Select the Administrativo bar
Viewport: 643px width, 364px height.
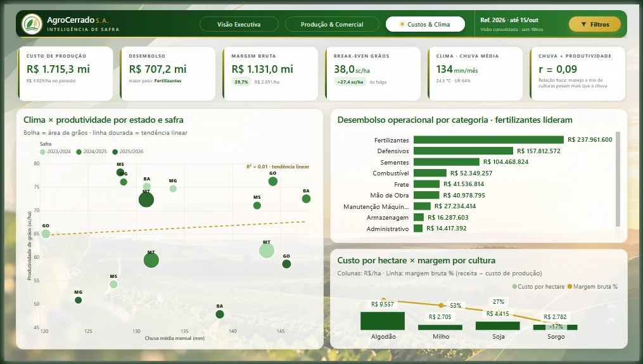tap(418, 229)
